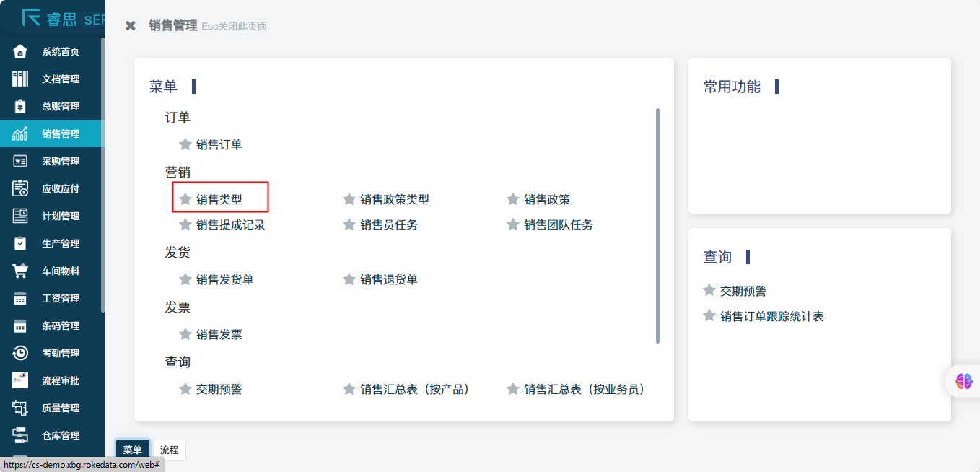The height and width of the screenshot is (472, 980).
Task: Toggle the star beside 销售政策
Action: (513, 199)
